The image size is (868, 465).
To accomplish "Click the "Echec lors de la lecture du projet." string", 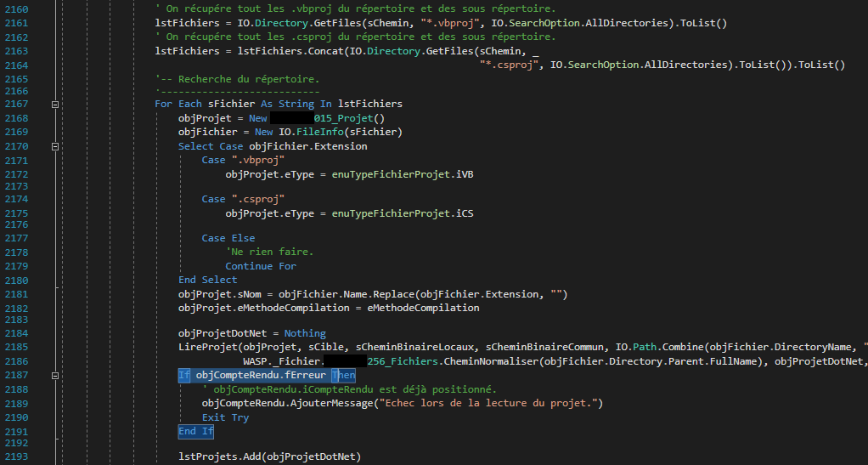I will (x=488, y=404).
